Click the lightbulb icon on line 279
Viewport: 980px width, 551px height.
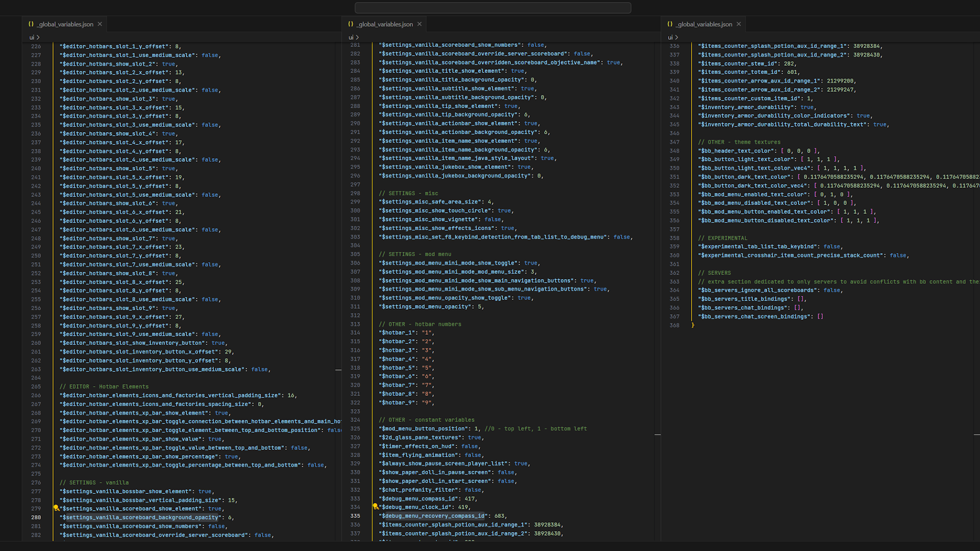coord(56,508)
